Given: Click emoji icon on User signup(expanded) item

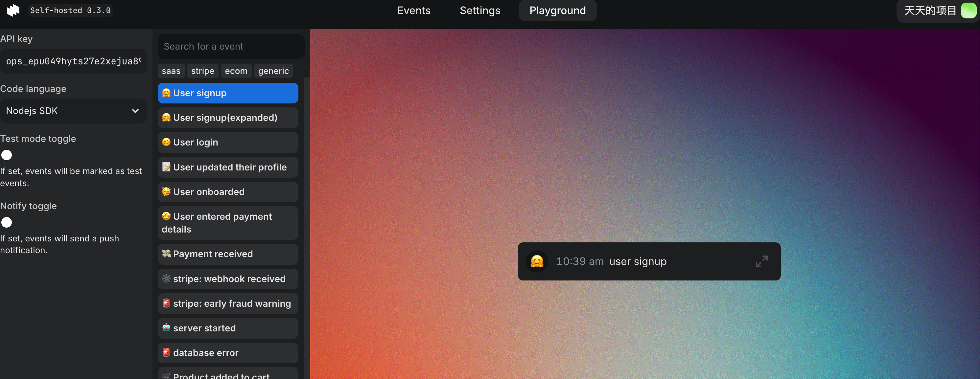Looking at the screenshot, I should click(x=166, y=118).
